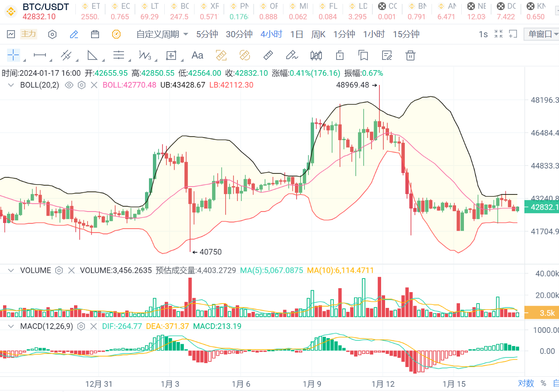Click the edit note list icon
The height and width of the screenshot is (392, 559).
tap(387, 55)
